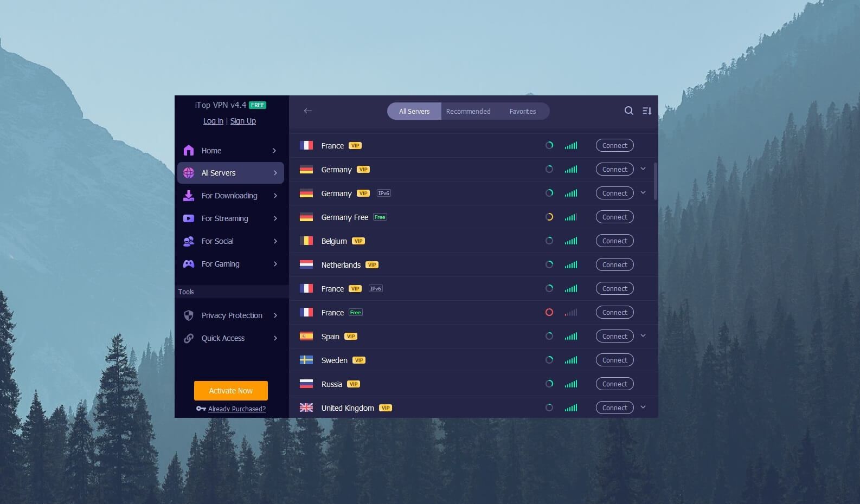Click the server list scrollbar thumb
Image resolution: width=860 pixels, height=504 pixels.
pyautogui.click(x=656, y=181)
